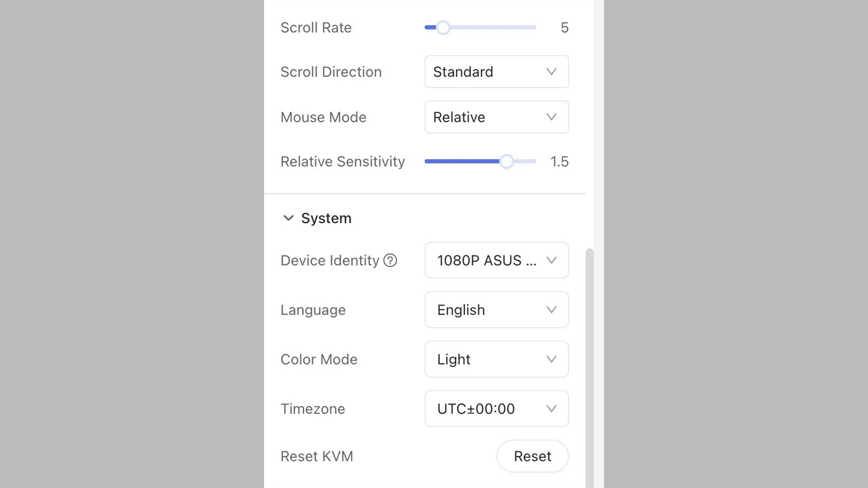Viewport: 868px width, 488px height.
Task: Click the Scroll Rate slider handle
Action: tap(443, 28)
